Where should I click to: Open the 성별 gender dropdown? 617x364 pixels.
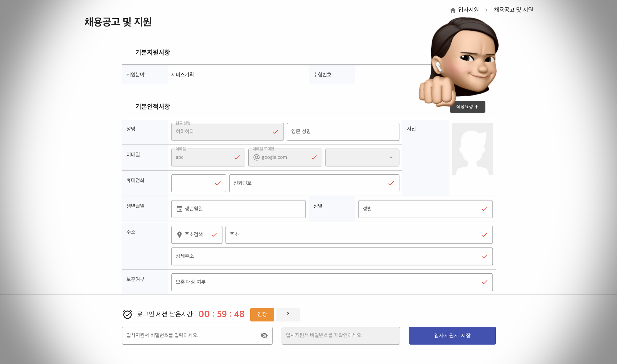[x=425, y=209]
